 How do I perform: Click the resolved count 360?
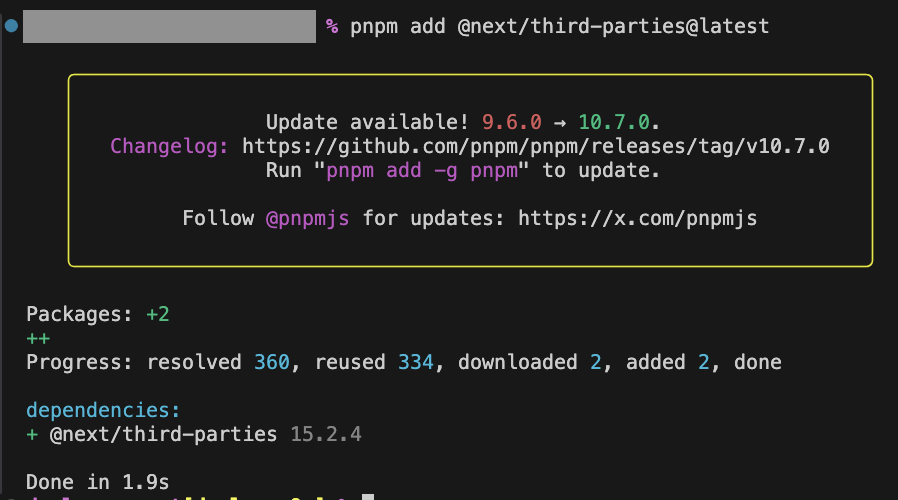(272, 362)
